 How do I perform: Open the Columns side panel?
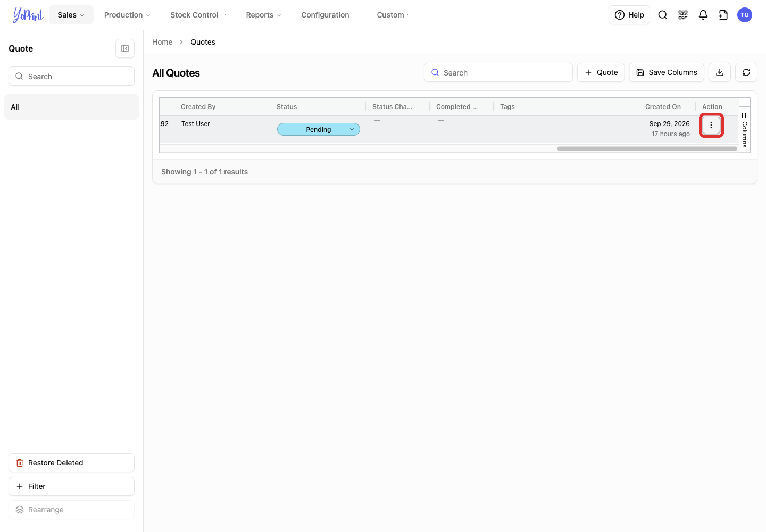click(x=745, y=130)
